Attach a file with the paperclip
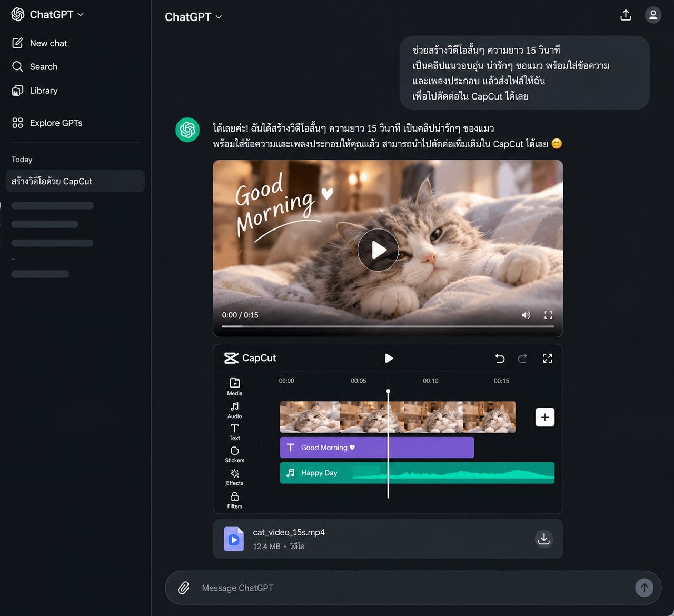Image resolution: width=674 pixels, height=616 pixels. [184, 588]
